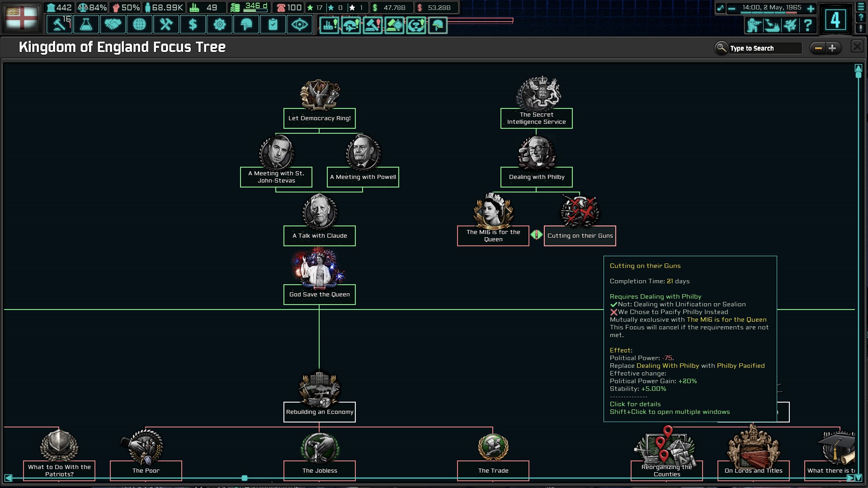The image size is (868, 488).
Task: Open the England flag country overview
Action: 21,18
